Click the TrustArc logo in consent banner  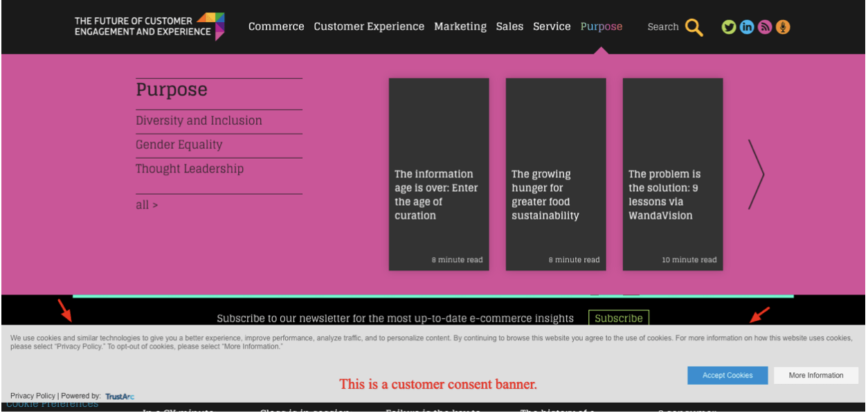120,396
